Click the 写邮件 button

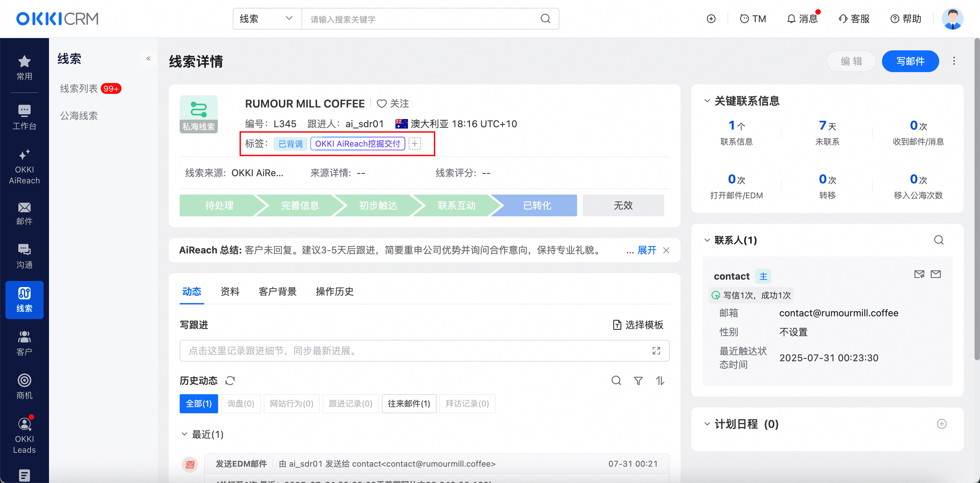coord(910,61)
